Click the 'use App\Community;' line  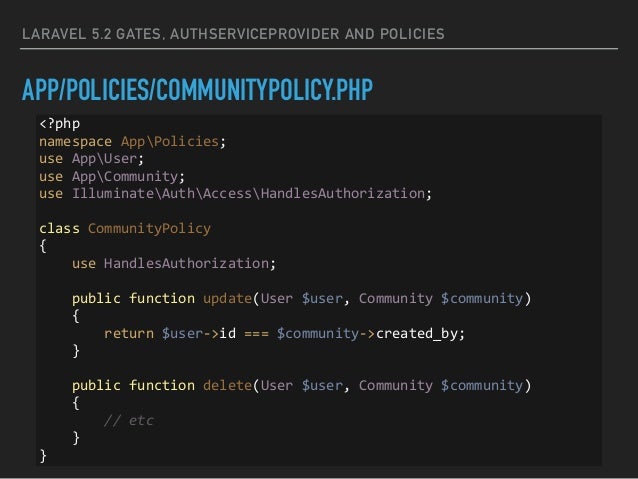pos(112,176)
